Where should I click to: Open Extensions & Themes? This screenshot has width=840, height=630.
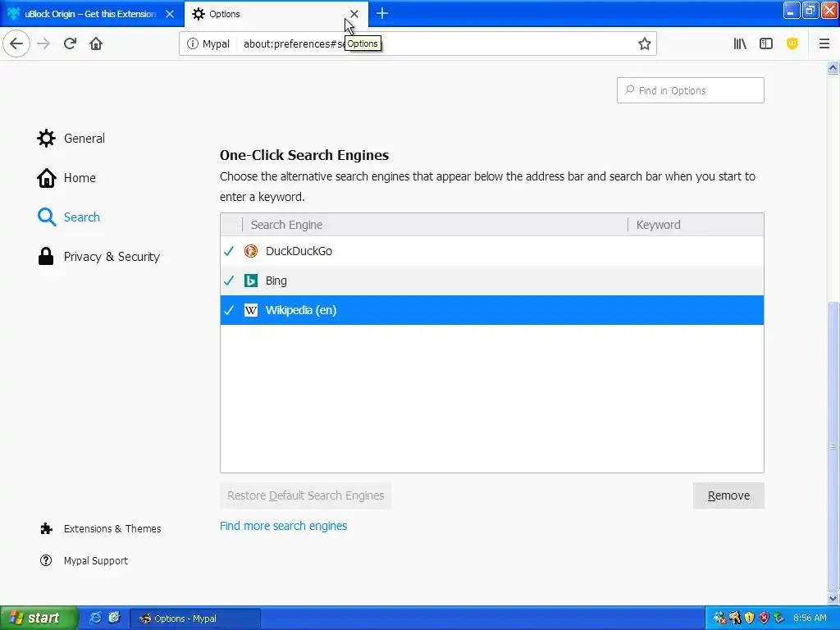click(101, 529)
